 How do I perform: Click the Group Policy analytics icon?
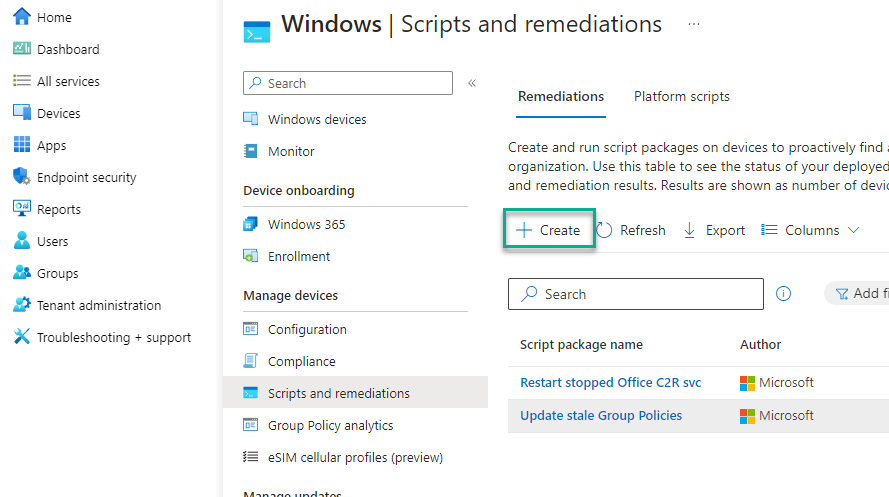[251, 424]
